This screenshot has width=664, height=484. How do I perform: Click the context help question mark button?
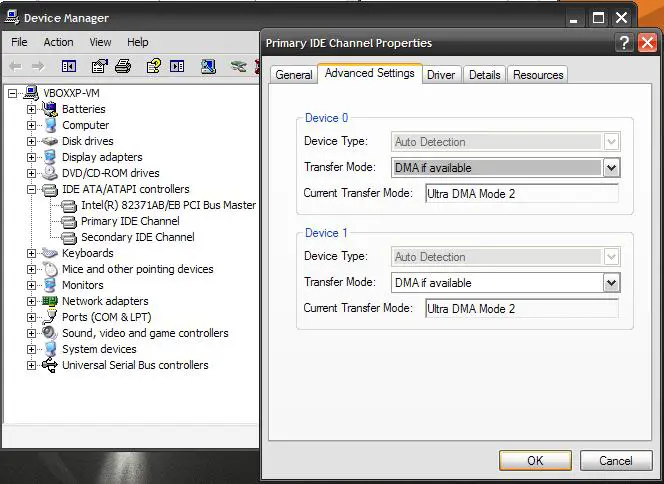[x=624, y=43]
